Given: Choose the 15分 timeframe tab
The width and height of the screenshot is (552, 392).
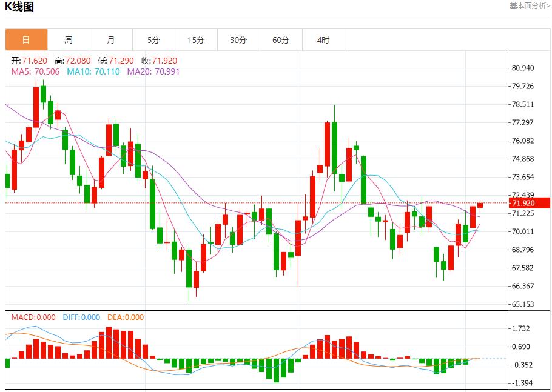Looking at the screenshot, I should tap(196, 40).
